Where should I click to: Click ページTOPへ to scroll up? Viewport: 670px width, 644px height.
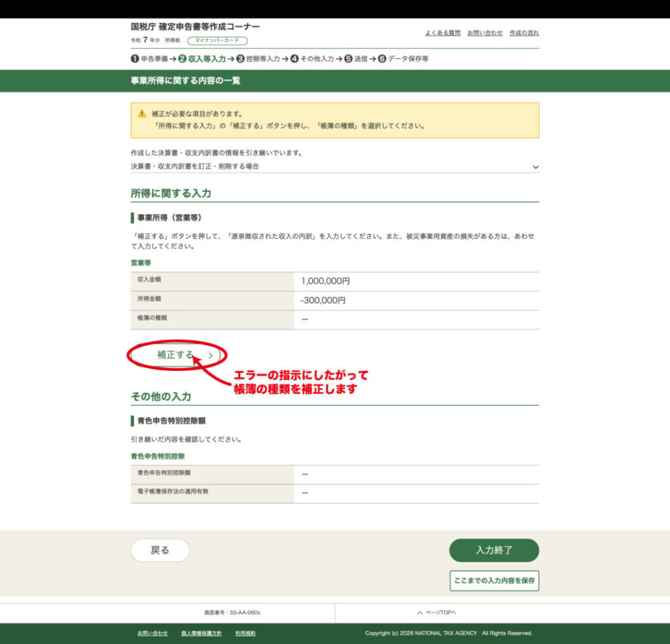click(436, 613)
